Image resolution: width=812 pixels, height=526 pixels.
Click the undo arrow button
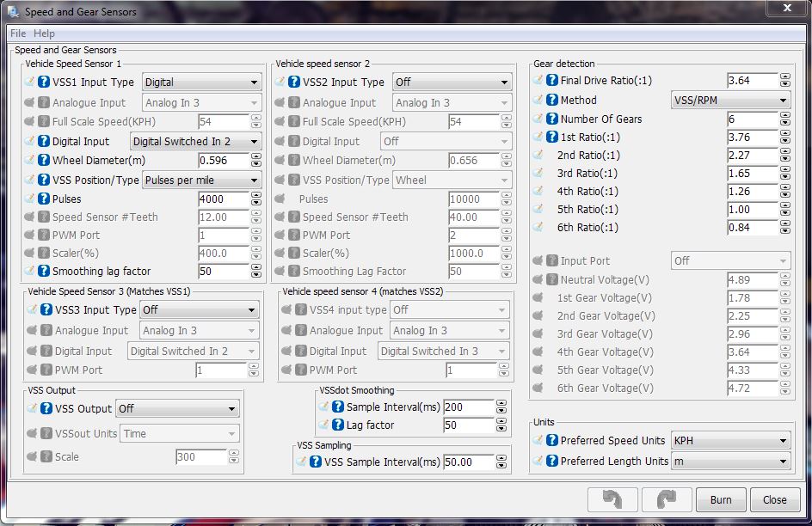[x=612, y=499]
